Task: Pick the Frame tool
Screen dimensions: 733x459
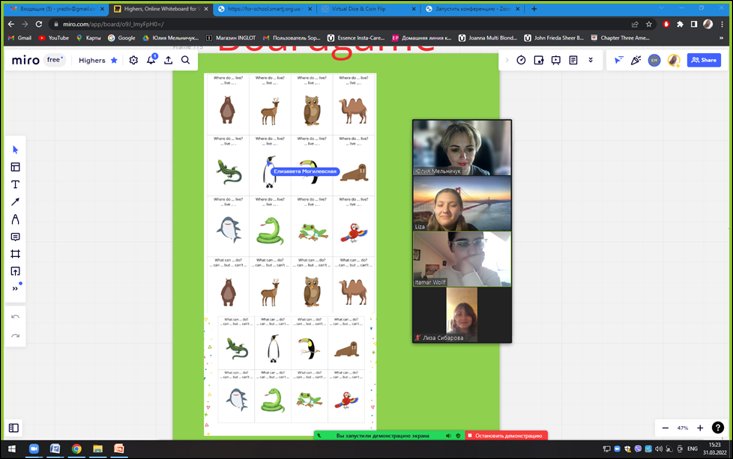Action: (x=15, y=254)
